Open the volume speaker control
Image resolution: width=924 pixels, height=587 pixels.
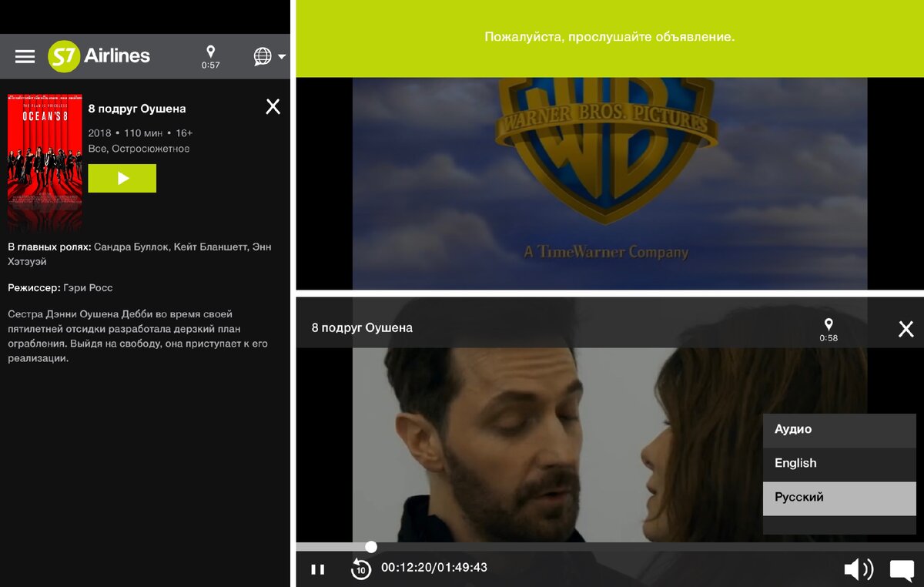859,569
